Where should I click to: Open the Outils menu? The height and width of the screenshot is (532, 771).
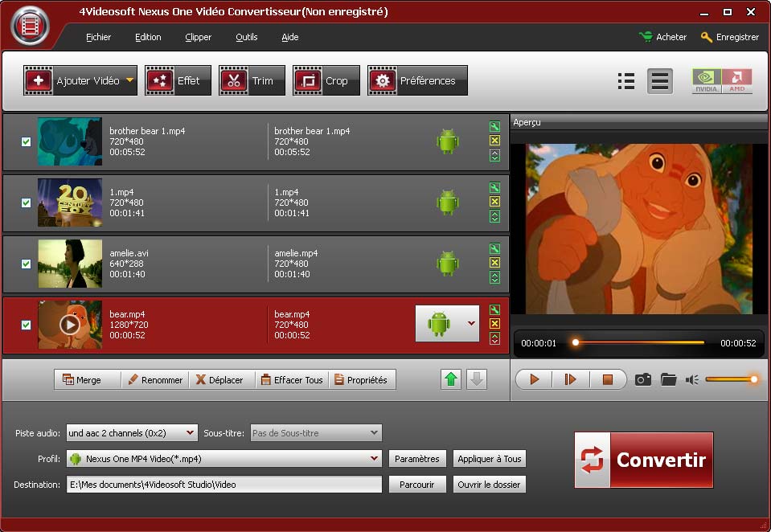coord(246,37)
